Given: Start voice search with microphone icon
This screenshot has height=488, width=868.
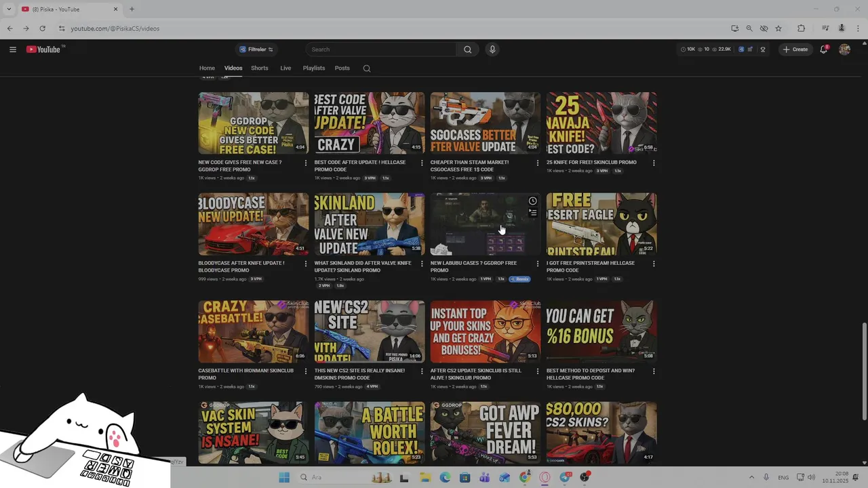Looking at the screenshot, I should coord(492,49).
